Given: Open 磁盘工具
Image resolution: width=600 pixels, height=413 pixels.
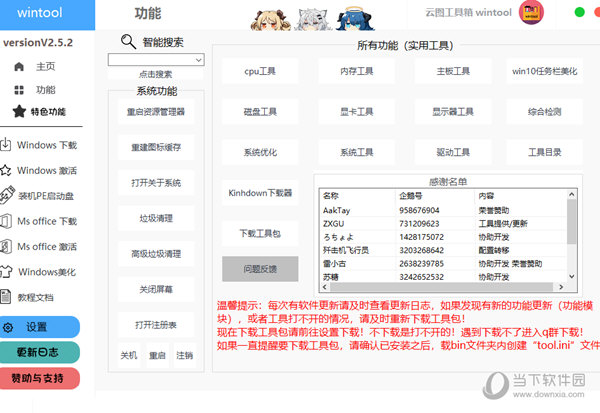Looking at the screenshot, I should [x=260, y=112].
